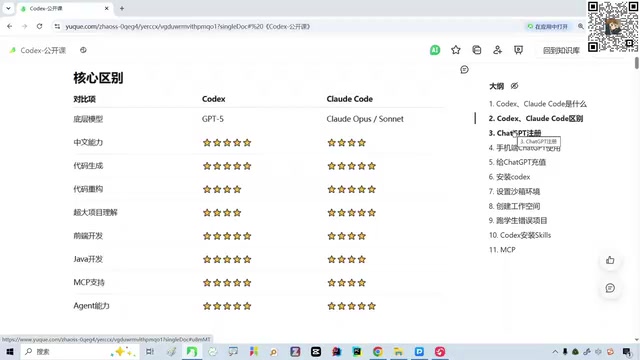Image resolution: width=640 pixels, height=360 pixels.
Task: Close the Codex-公开课 browser tab
Action: 107,8
